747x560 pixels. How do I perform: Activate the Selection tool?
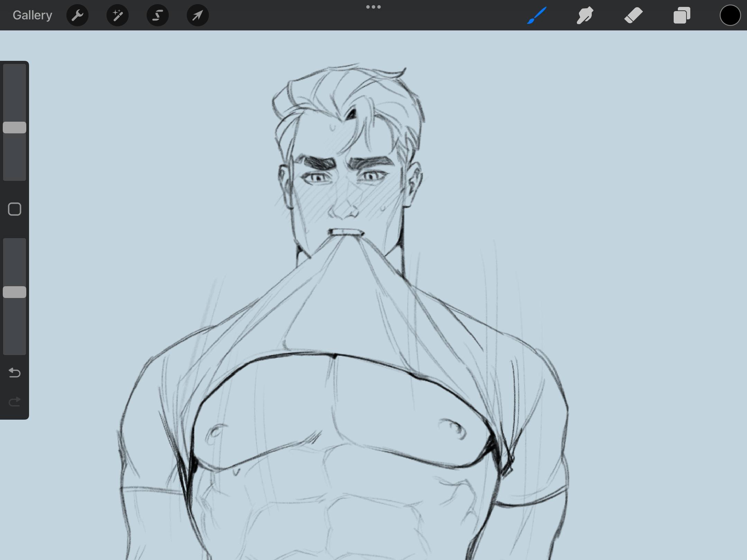click(x=158, y=15)
